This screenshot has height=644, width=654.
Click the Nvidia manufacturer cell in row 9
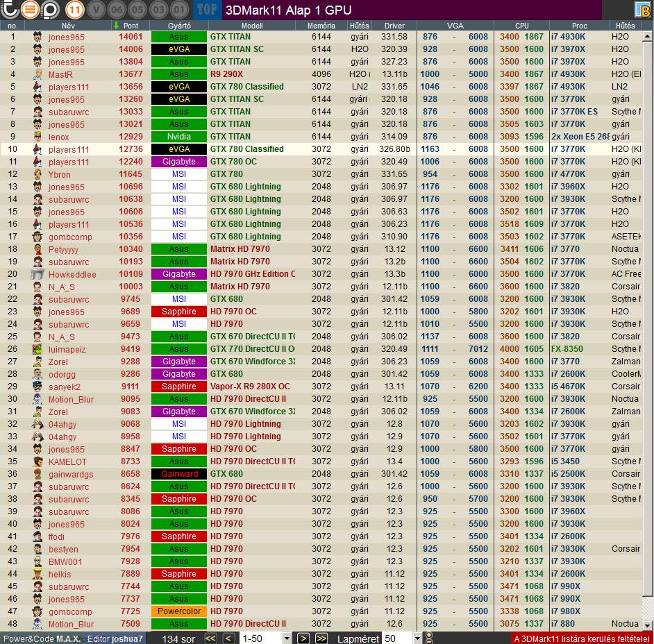179,137
